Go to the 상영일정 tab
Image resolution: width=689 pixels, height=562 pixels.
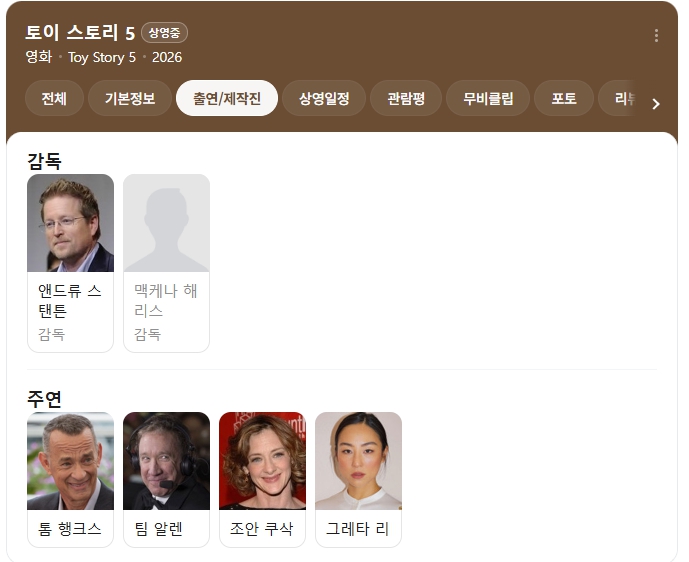click(324, 98)
